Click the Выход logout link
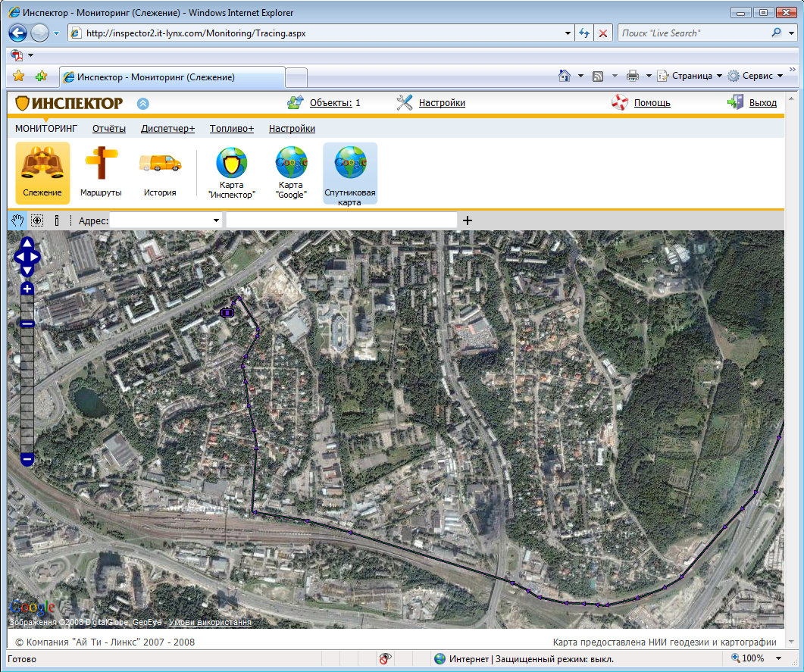The image size is (804, 672). pyautogui.click(x=763, y=103)
